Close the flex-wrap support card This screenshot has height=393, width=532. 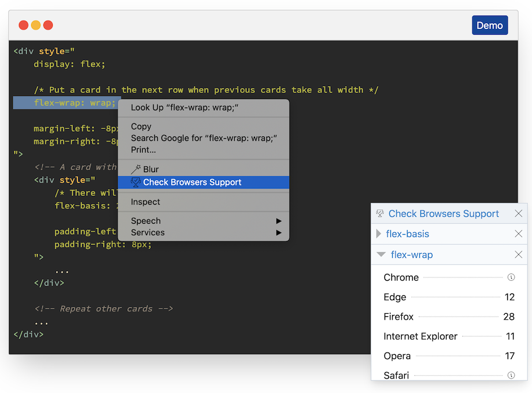[518, 254]
